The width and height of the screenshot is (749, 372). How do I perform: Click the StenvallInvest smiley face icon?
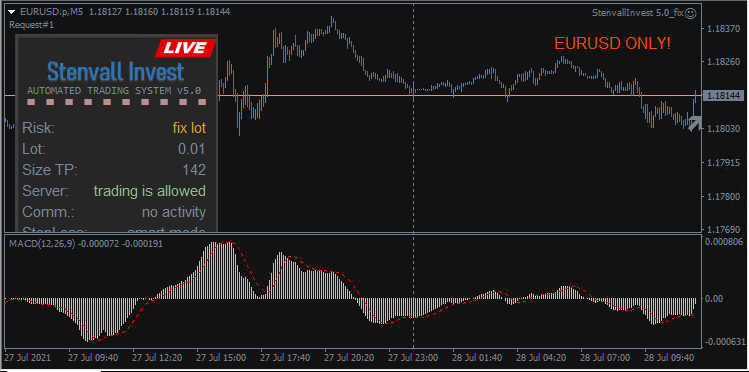pos(690,14)
